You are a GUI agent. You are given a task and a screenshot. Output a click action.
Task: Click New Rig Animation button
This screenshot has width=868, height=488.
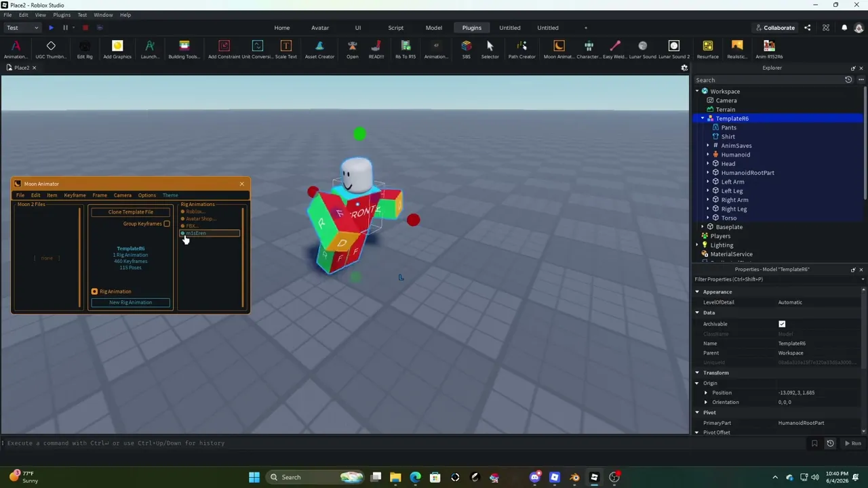[131, 302]
